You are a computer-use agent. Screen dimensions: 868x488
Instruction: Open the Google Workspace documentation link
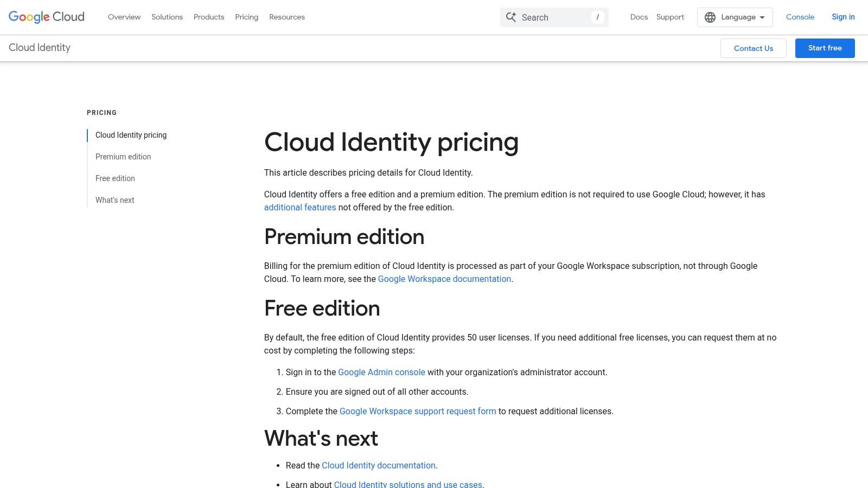[x=444, y=279]
